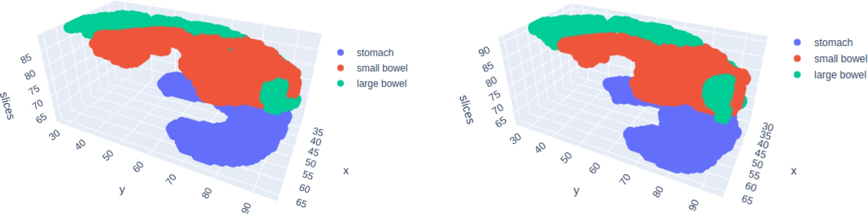868x214 pixels.
Task: Click the x axis title on left plot
Action: (x=346, y=171)
